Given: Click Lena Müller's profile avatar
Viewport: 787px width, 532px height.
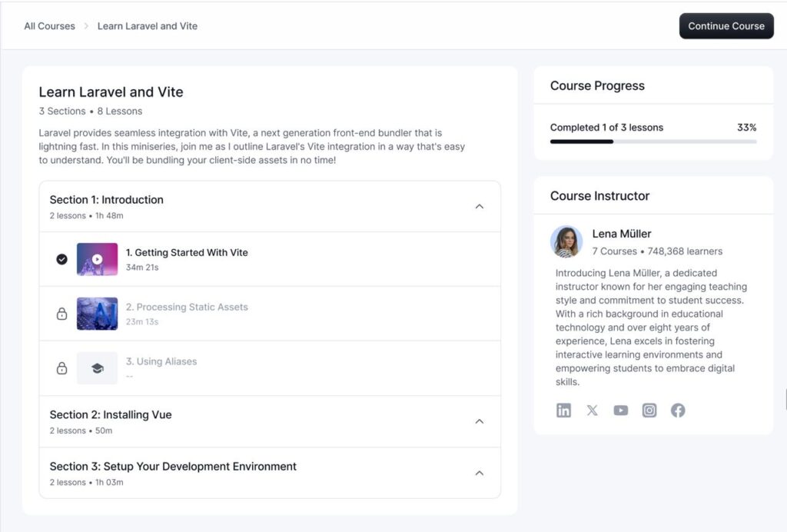Looking at the screenshot, I should point(566,241).
